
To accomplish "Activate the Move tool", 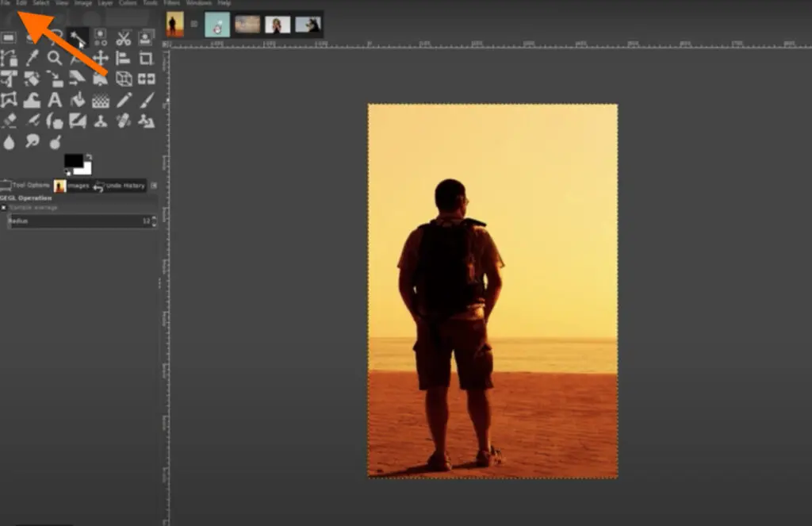I will [101, 58].
